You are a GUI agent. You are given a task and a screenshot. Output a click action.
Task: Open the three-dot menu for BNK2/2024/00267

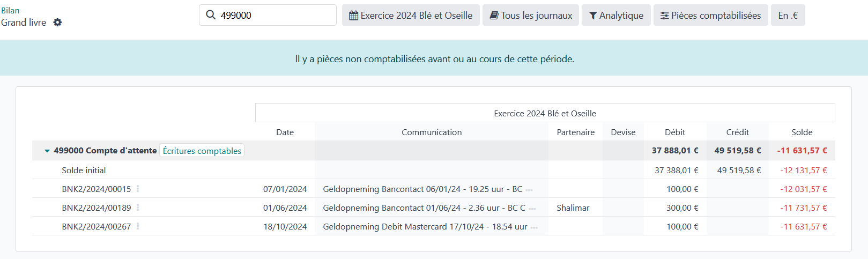tap(138, 226)
